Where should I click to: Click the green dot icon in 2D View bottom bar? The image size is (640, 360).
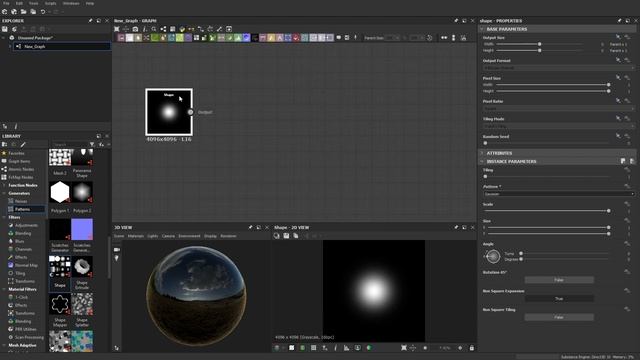click(x=369, y=348)
